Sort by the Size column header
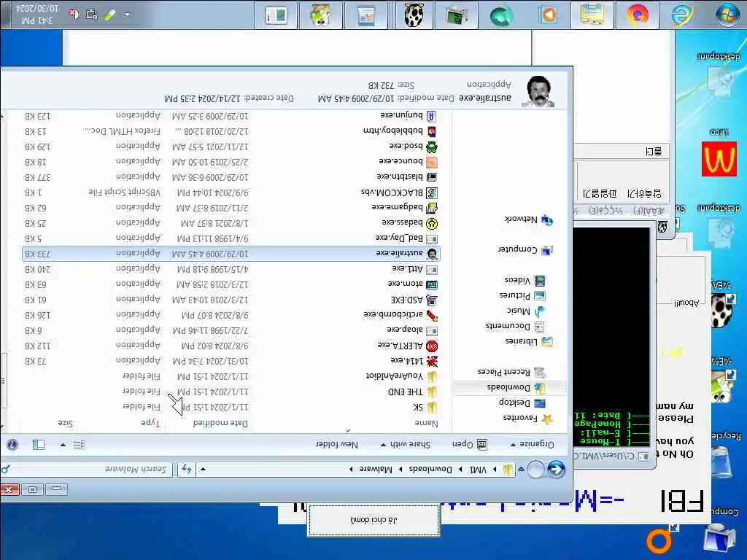Screen dimensions: 747x560 click(65, 423)
